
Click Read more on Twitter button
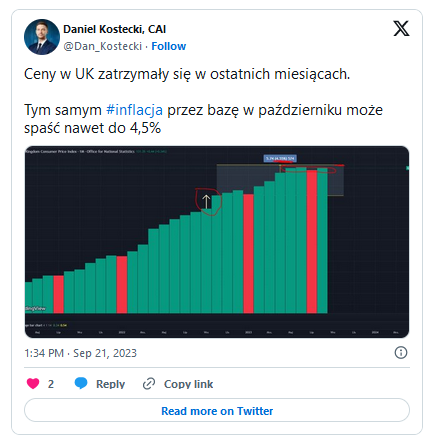[x=217, y=411]
